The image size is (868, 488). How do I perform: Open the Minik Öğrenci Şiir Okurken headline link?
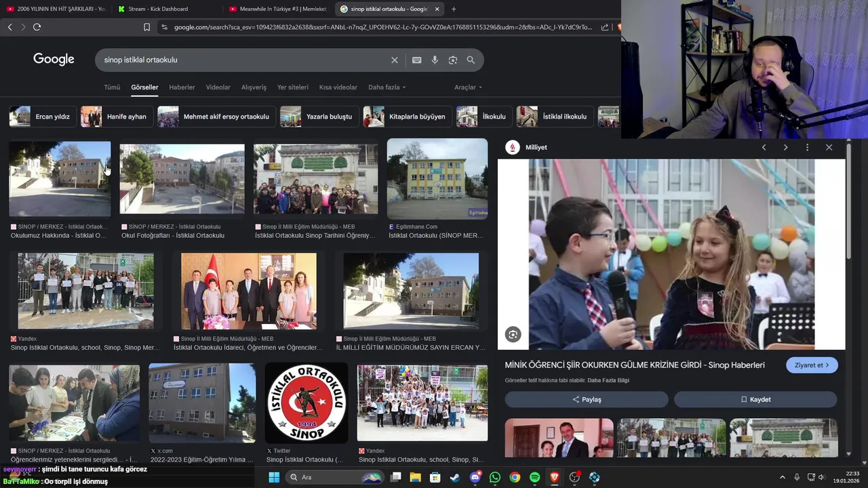point(635,365)
